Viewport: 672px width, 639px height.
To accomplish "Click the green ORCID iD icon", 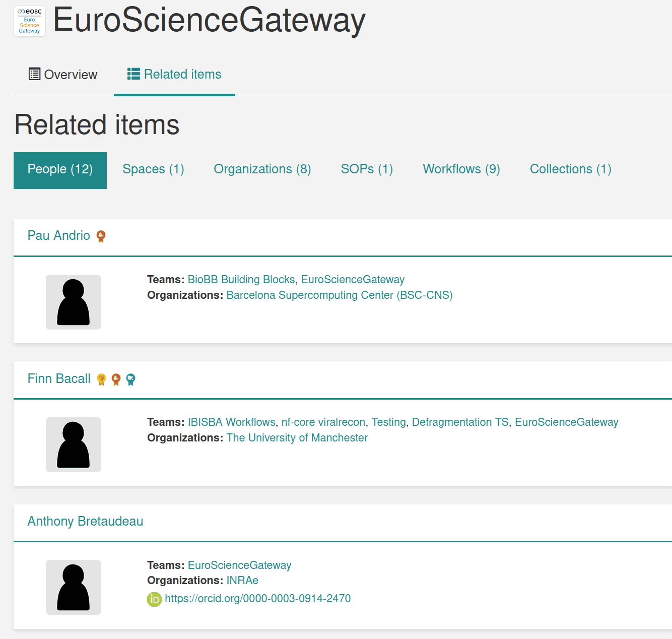I will coord(154,599).
